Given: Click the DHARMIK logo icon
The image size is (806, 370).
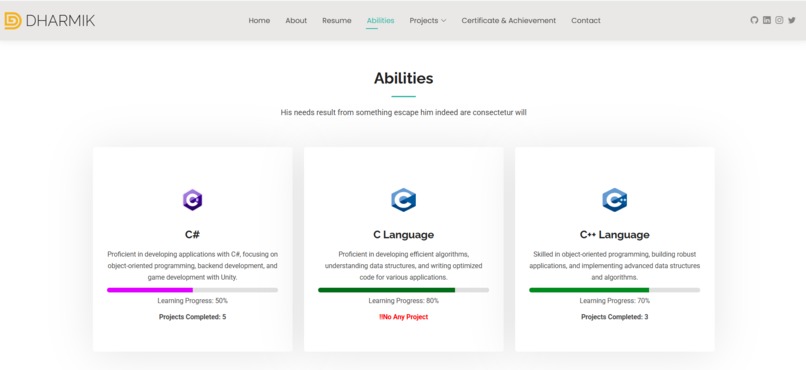Looking at the screenshot, I should tap(12, 21).
